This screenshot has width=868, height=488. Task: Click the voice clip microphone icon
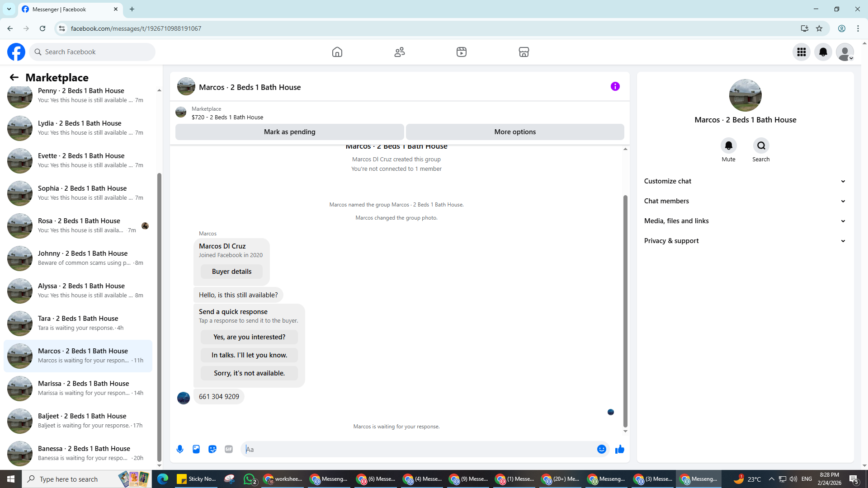pyautogui.click(x=180, y=449)
